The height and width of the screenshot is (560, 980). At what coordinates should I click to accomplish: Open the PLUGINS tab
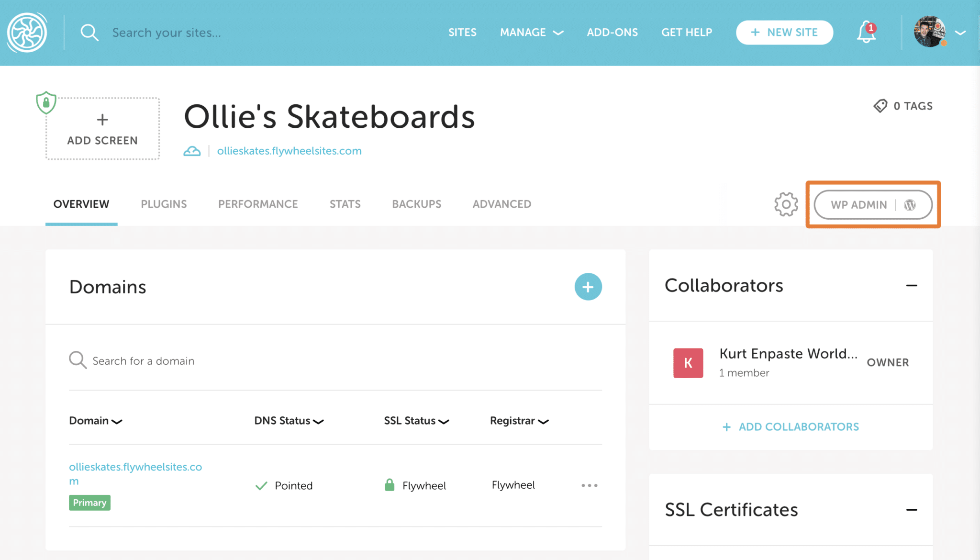tap(163, 204)
